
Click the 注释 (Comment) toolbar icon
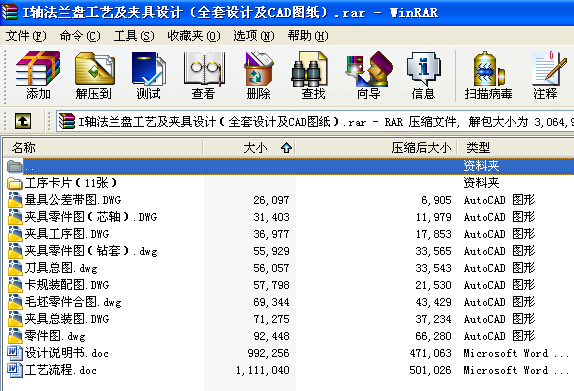click(x=549, y=68)
